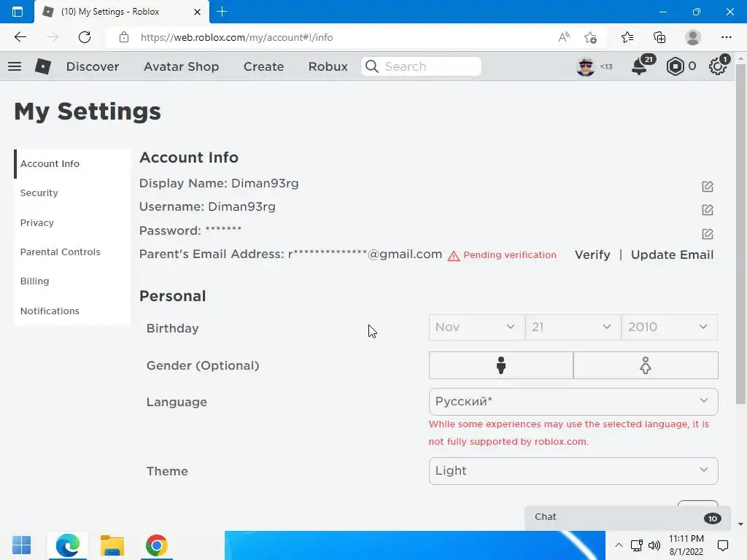Open browser Collections icon
Image resolution: width=747 pixels, height=560 pixels.
(659, 37)
